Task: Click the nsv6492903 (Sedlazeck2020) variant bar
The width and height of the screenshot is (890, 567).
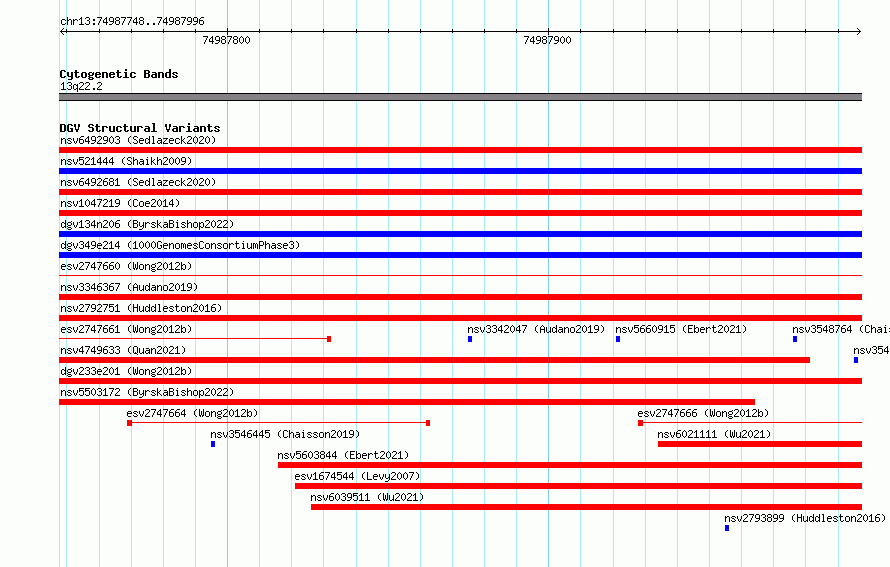Action: click(x=460, y=150)
